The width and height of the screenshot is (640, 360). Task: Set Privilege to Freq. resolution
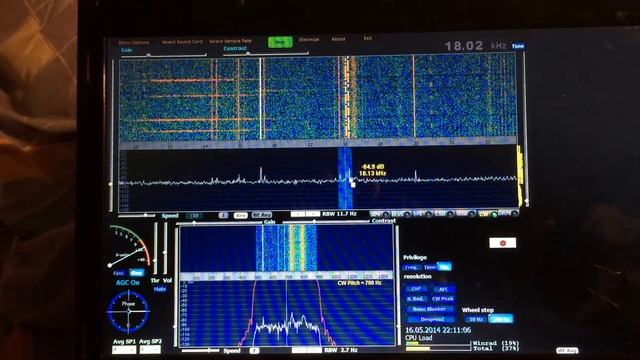(411, 267)
